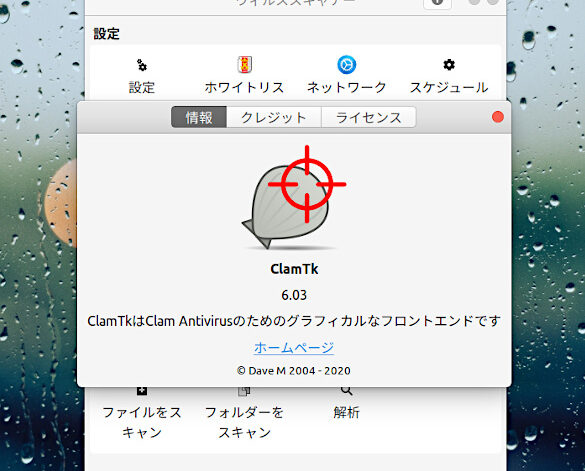Switch to the ライセンス tab
Viewport: 585px width, 471px height.
pos(369,117)
